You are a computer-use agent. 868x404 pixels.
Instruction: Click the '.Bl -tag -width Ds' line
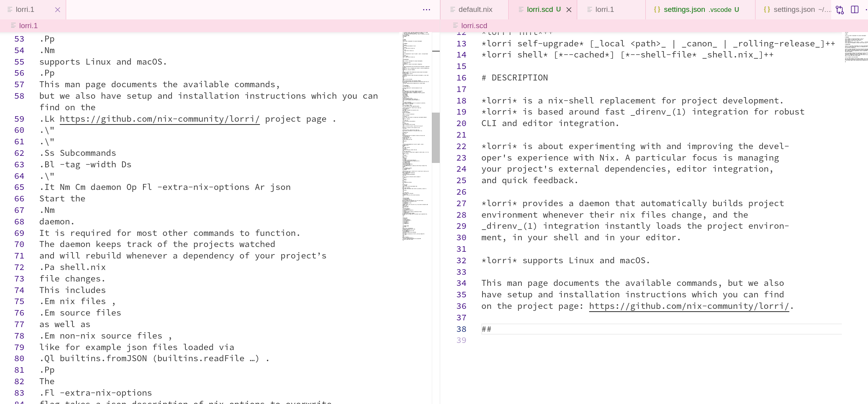[x=85, y=165]
